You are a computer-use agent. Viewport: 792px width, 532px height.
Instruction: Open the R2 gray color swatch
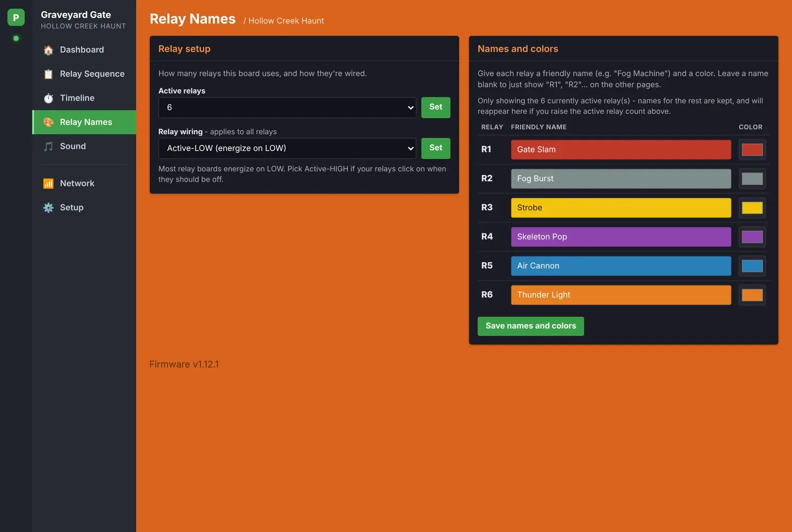[x=752, y=179]
